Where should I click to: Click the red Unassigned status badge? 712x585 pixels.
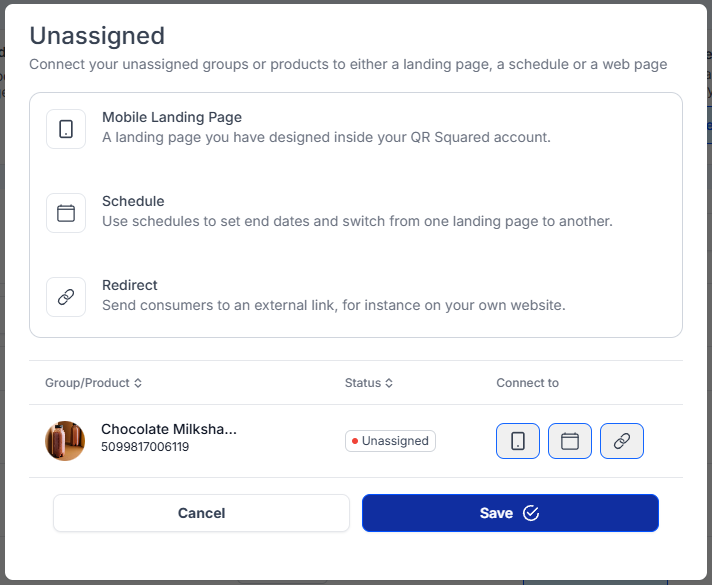pos(390,441)
